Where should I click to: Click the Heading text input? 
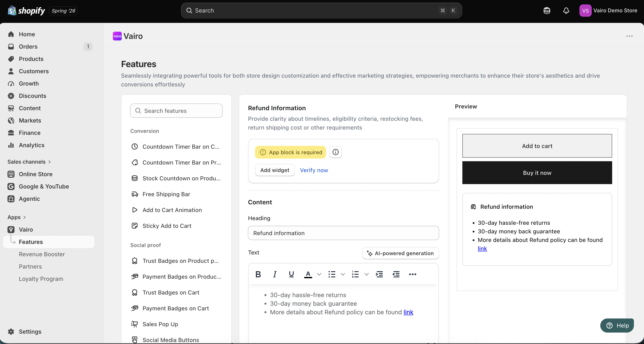[x=343, y=233]
